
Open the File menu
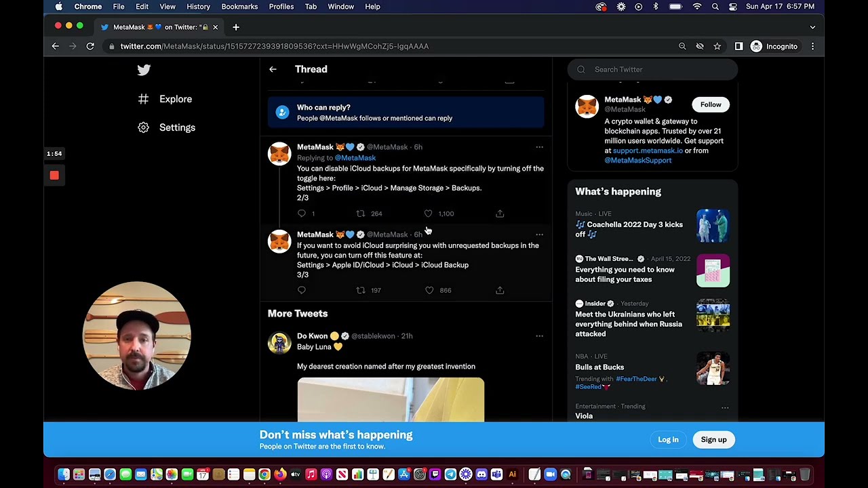[119, 7]
